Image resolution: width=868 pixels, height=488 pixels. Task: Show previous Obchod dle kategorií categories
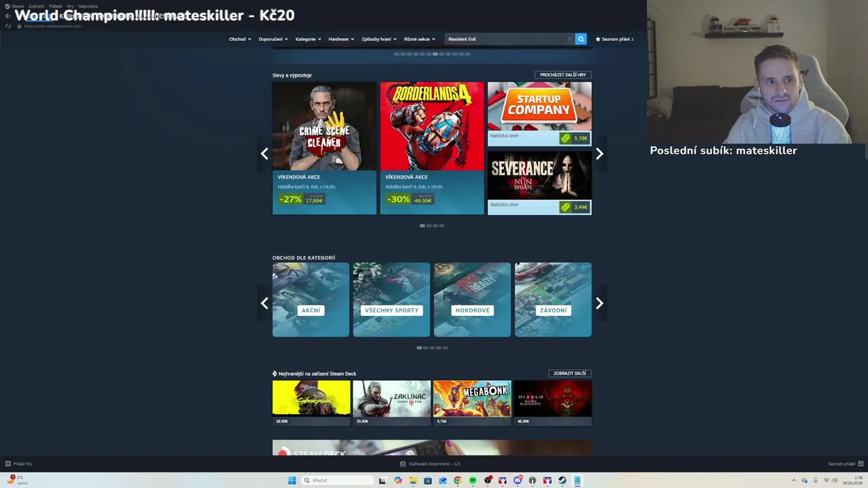(264, 303)
